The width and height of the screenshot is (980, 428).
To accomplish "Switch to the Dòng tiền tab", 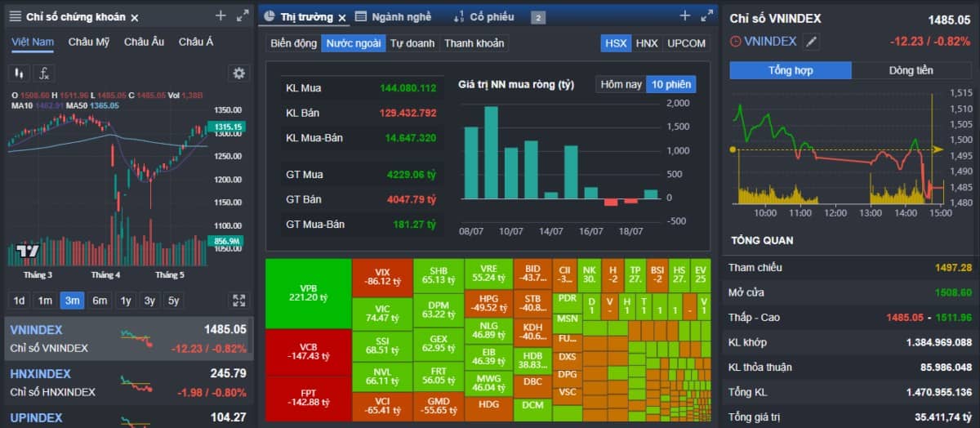I will pos(911,70).
